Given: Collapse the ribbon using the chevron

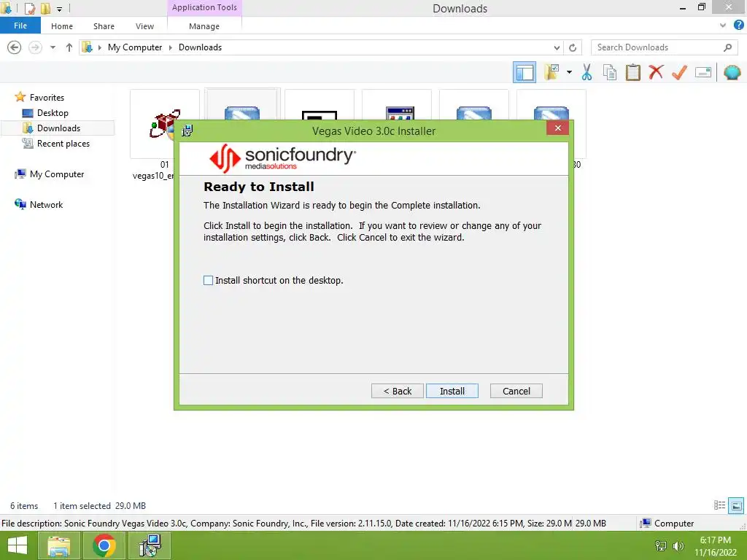Looking at the screenshot, I should point(723,26).
